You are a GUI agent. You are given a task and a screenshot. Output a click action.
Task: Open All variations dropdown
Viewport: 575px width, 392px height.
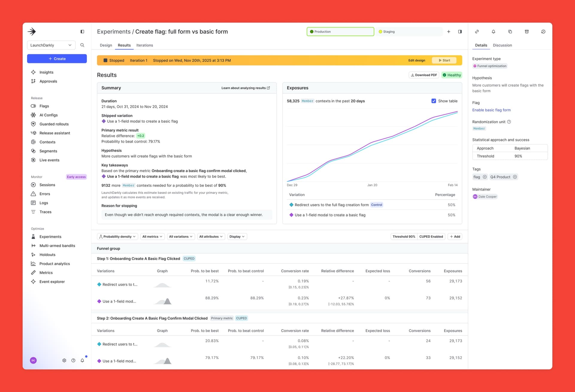(181, 236)
